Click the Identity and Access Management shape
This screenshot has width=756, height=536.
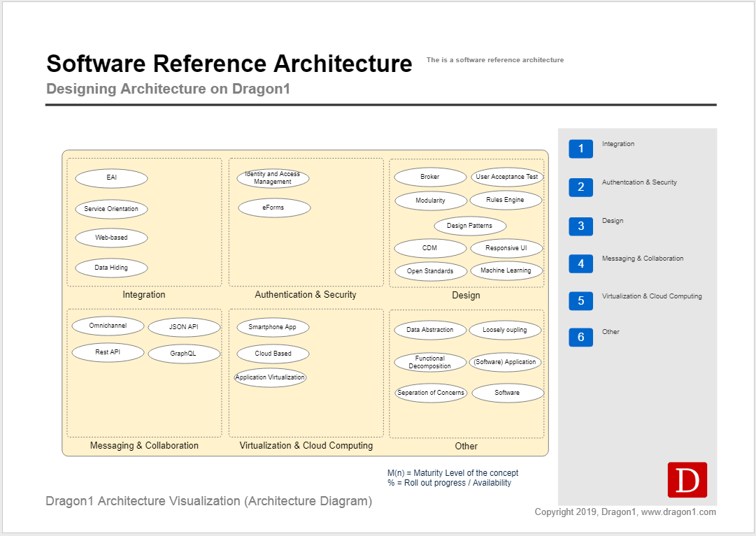pyautogui.click(x=275, y=178)
